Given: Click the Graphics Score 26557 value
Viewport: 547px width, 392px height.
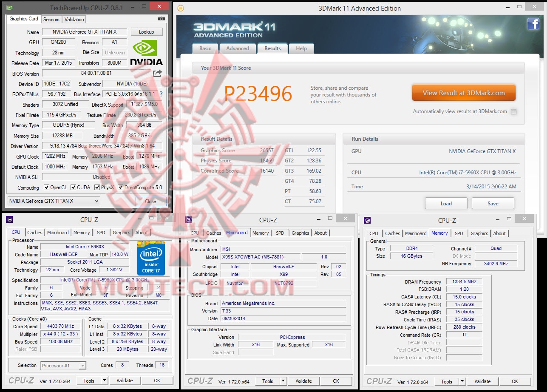Looking at the screenshot, I should tap(266, 151).
